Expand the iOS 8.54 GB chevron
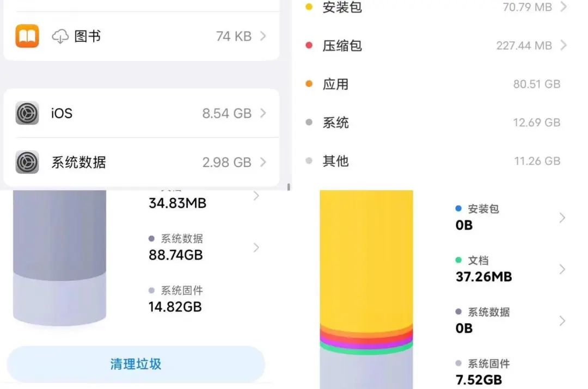Image resolution: width=588 pixels, height=389 pixels. pyautogui.click(x=263, y=113)
